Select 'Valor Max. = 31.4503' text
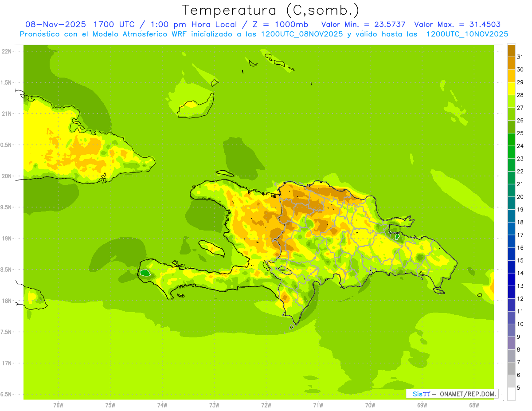 click(x=458, y=24)
